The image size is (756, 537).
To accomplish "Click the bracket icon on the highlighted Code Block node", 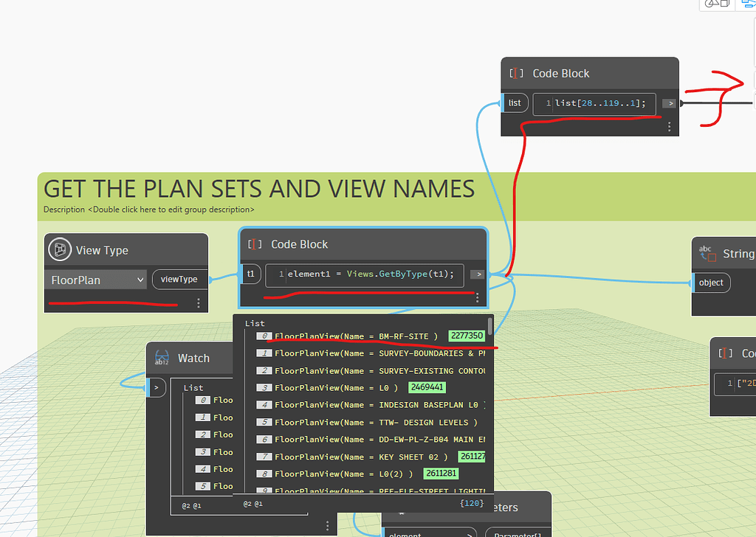I will click(x=255, y=244).
